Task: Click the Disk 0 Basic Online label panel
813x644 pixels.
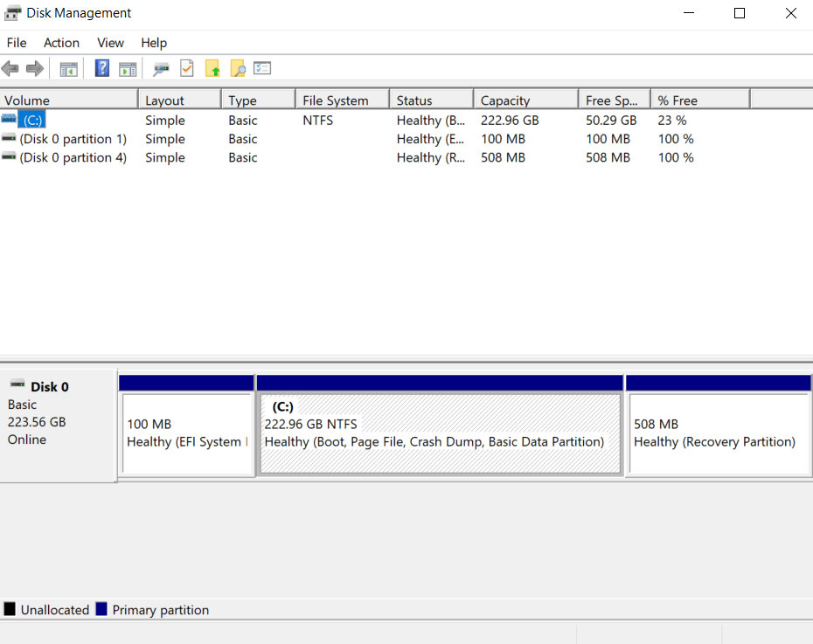Action: pos(58,425)
